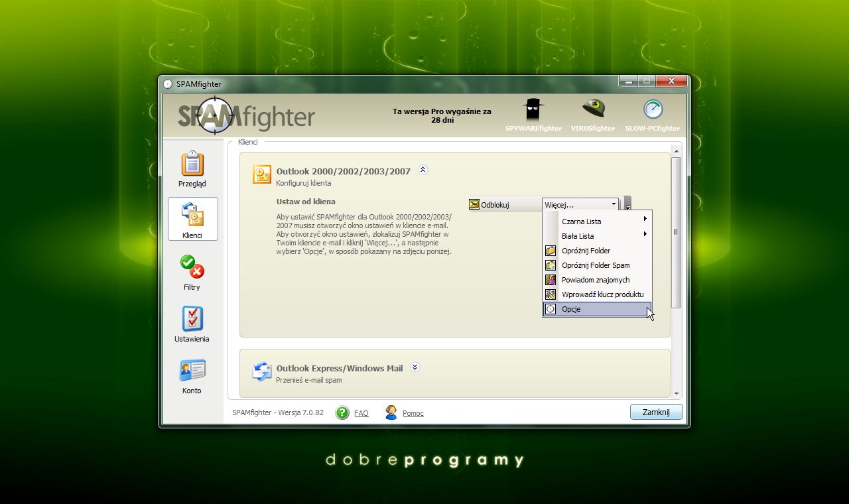Click the Przenieś e-mail spam subtitle
This screenshot has height=504, width=849.
(309, 380)
